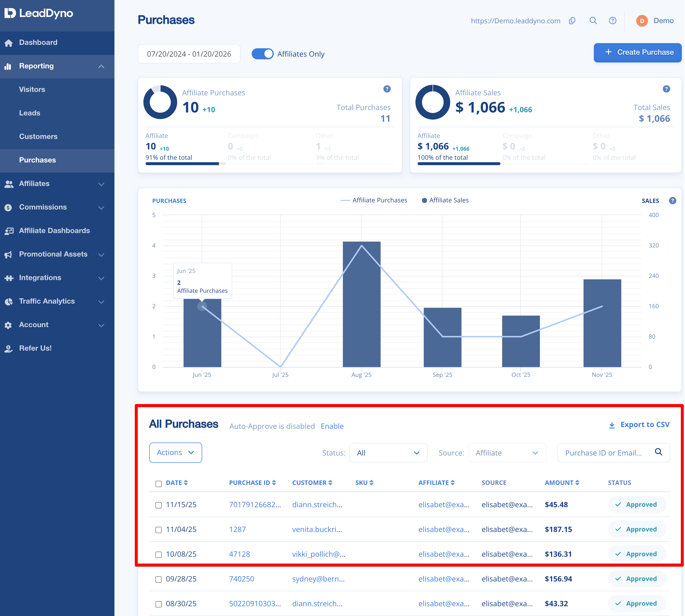Click Enable for Auto-Approve

click(x=332, y=426)
